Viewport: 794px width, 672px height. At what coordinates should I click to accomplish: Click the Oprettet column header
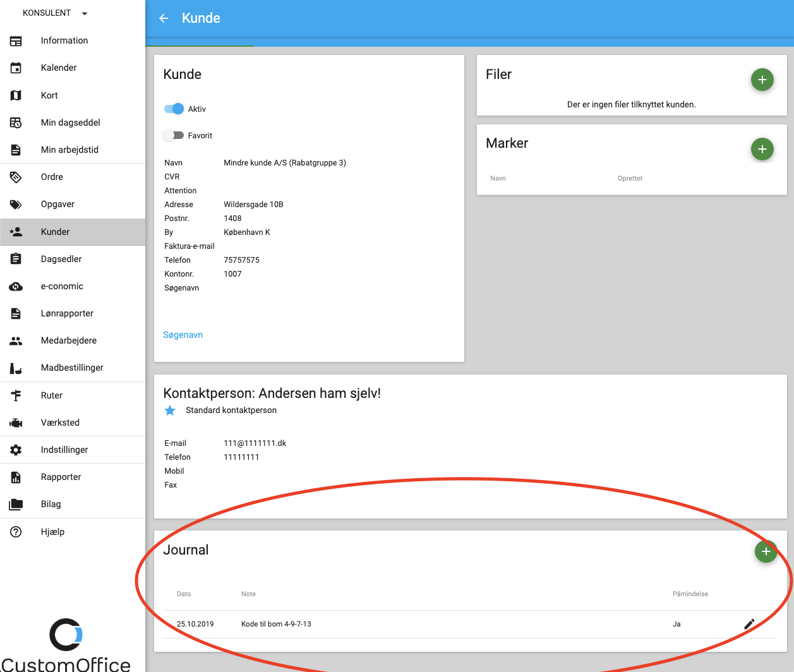tap(630, 179)
